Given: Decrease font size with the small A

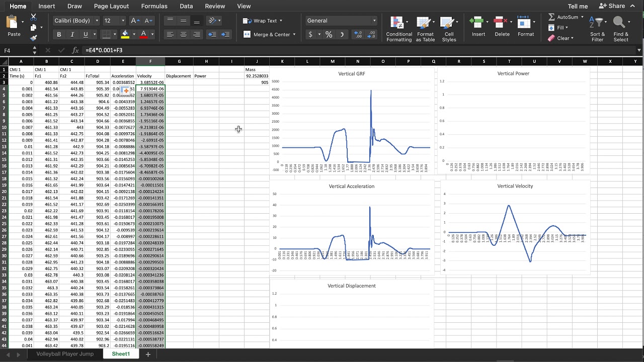Looking at the screenshot, I should (x=148, y=21).
